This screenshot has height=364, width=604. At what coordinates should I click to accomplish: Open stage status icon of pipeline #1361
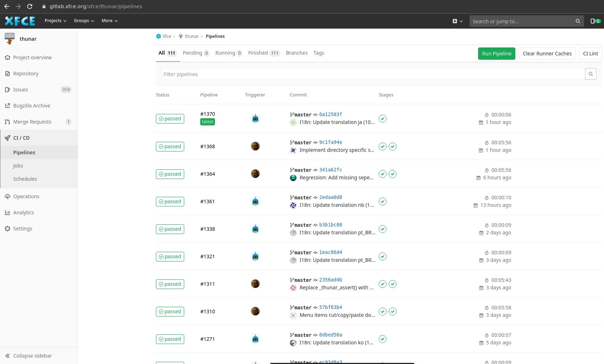click(383, 201)
